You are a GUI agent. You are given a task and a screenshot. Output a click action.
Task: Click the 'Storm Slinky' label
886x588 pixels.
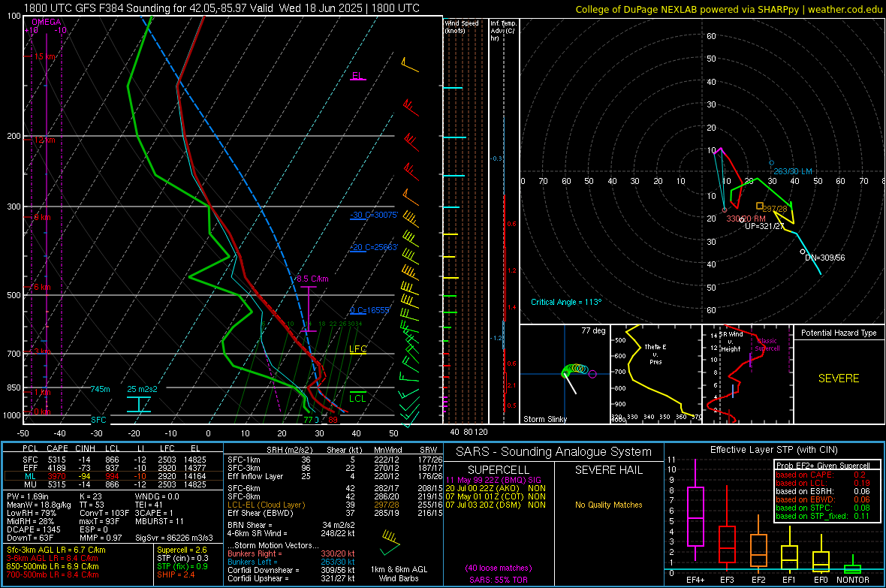click(544, 419)
